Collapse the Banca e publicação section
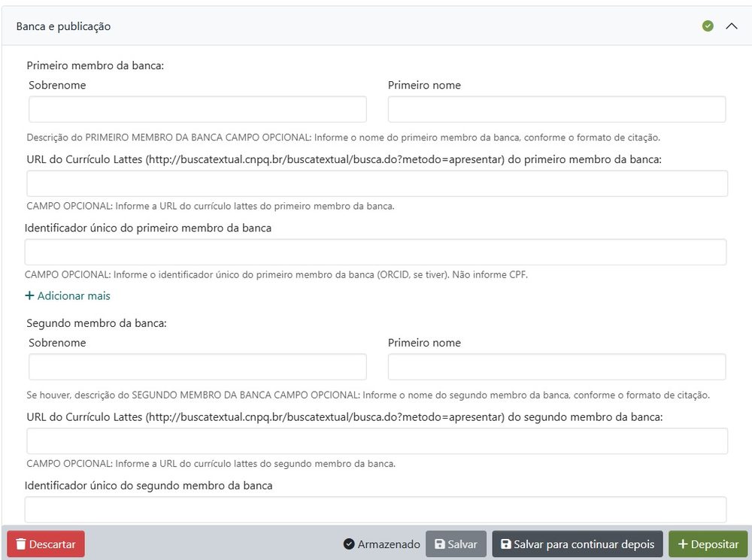752x560 pixels. point(732,26)
